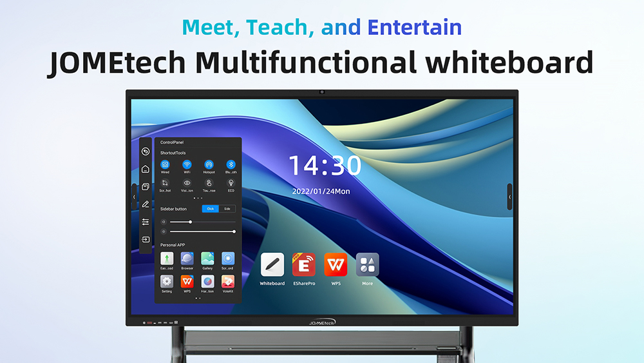
Task: Open the Whiteboard app on the home screen
Action: [x=272, y=264]
